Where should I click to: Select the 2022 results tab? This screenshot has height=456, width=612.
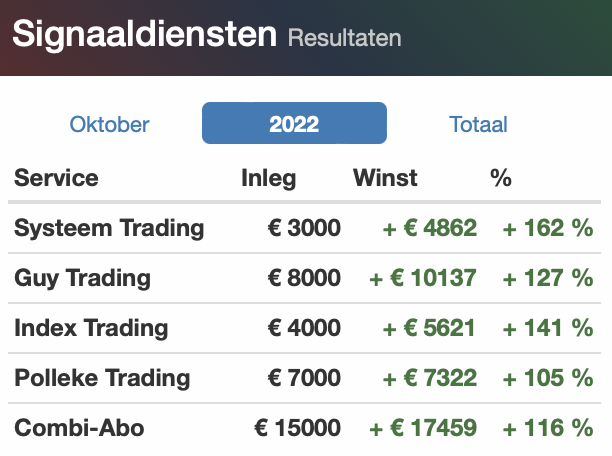294,123
